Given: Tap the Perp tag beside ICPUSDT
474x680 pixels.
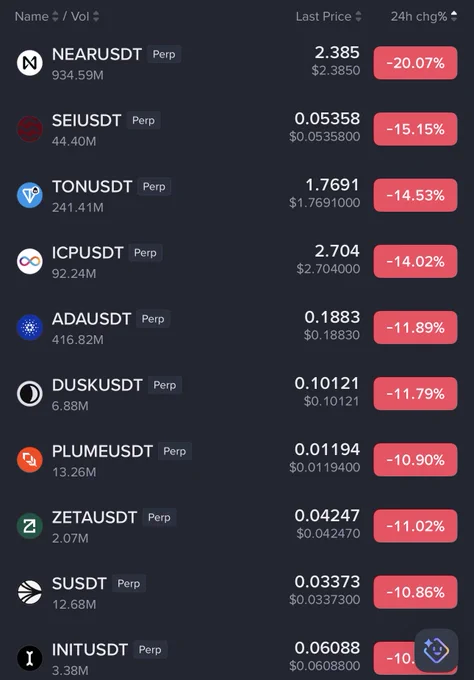Looking at the screenshot, I should click(x=145, y=253).
